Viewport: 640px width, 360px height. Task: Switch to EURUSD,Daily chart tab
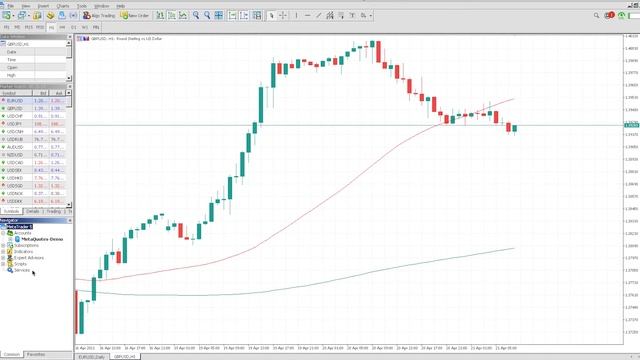click(x=92, y=357)
